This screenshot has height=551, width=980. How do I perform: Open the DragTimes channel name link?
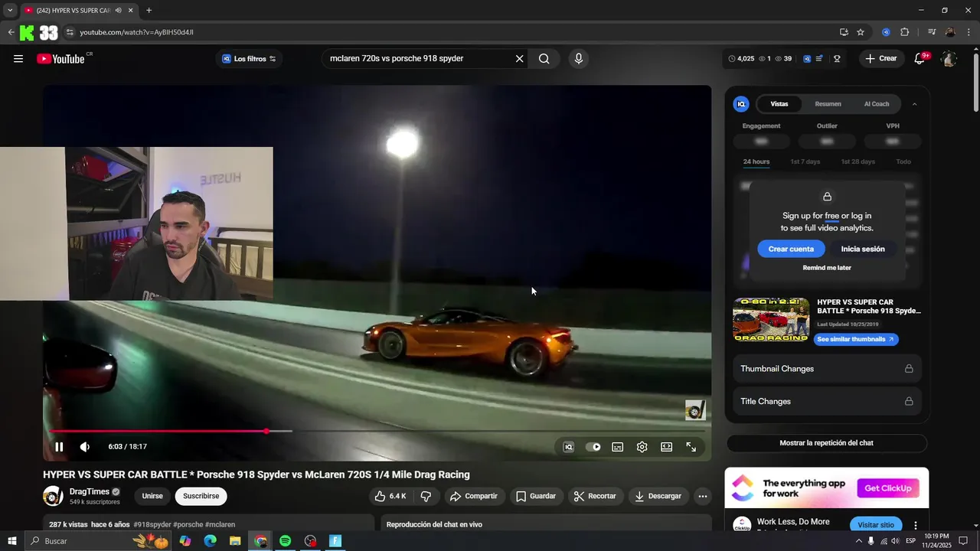(89, 492)
